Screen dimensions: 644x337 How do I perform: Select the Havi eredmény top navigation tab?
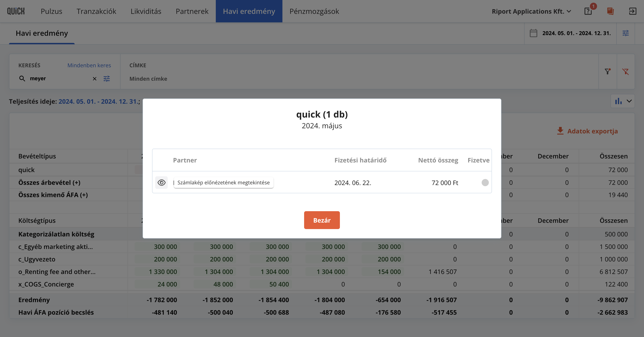(x=249, y=11)
